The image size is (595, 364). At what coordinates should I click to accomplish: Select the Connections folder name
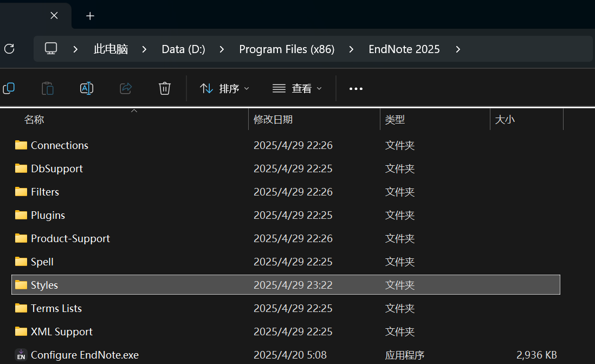(60, 145)
